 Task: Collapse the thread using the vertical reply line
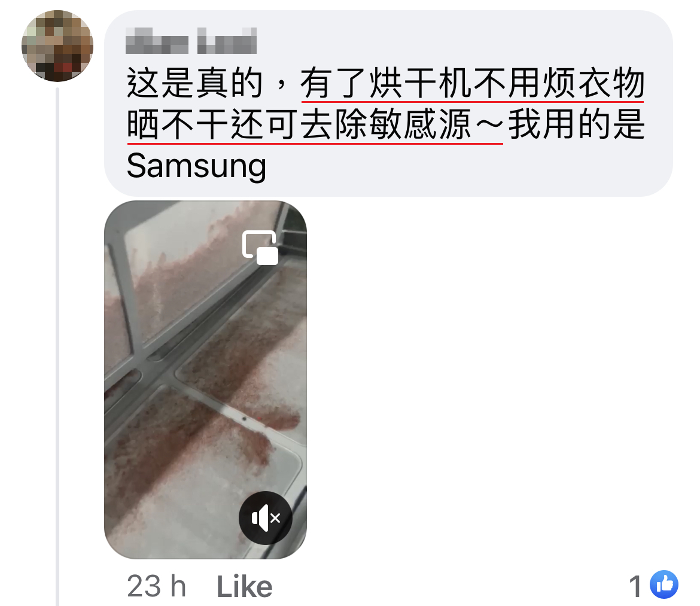click(x=57, y=346)
